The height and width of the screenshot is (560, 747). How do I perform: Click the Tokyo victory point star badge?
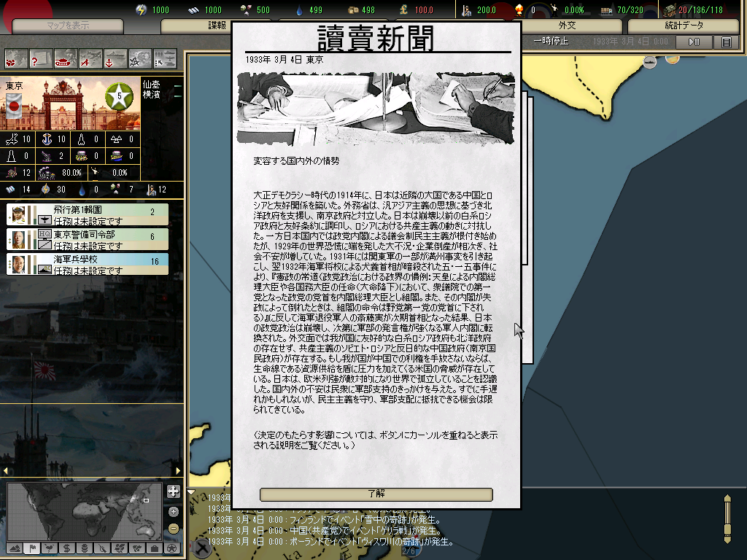pos(119,96)
